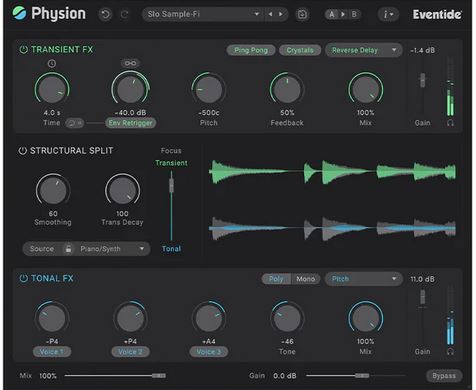Click the Voice 2 button
This screenshot has height=390, width=476.
pyautogui.click(x=130, y=352)
